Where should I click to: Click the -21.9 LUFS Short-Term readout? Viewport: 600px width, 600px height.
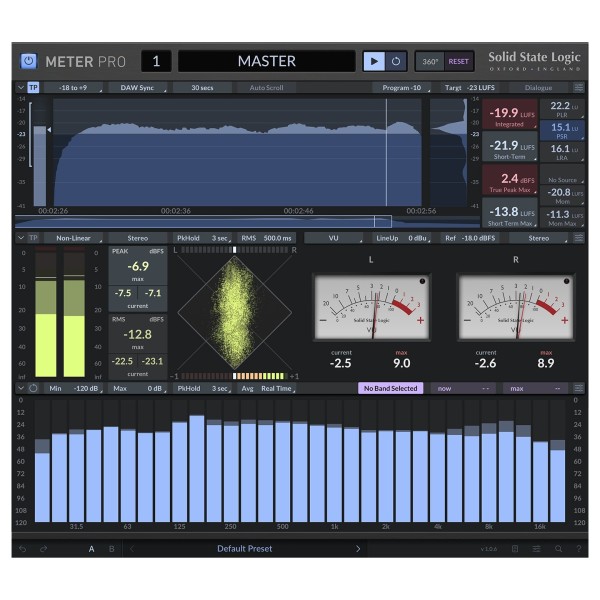click(510, 147)
